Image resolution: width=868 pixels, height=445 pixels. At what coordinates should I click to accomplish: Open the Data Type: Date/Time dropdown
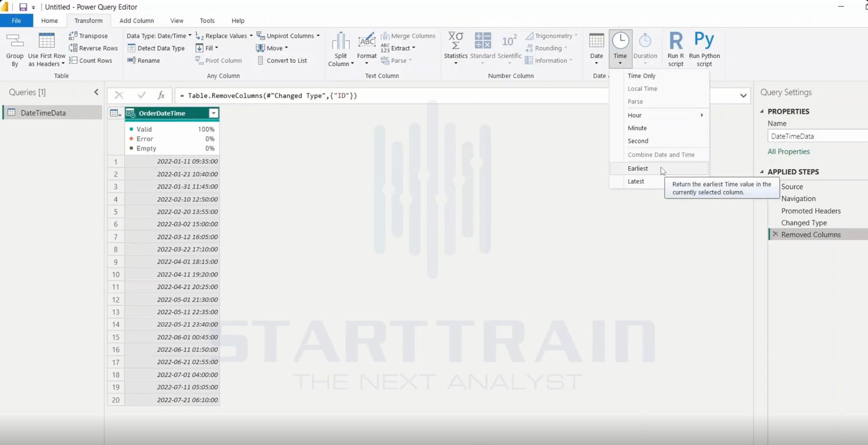pyautogui.click(x=159, y=36)
